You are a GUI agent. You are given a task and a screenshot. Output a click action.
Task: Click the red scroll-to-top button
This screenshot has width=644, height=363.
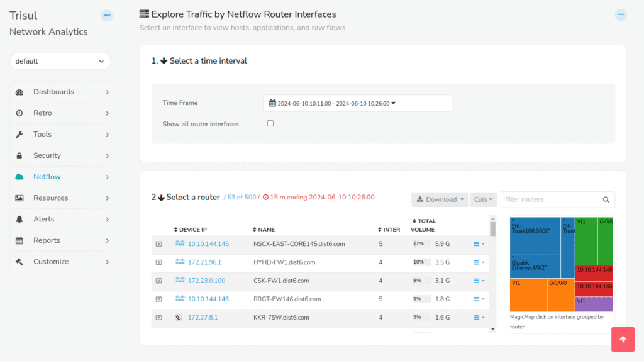[623, 339]
